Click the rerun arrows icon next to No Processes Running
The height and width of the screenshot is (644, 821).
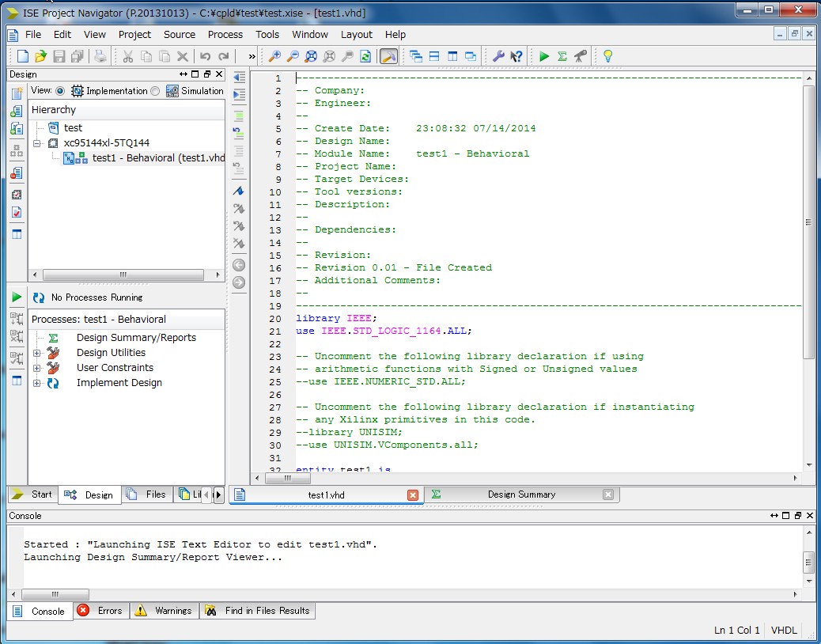[x=39, y=298]
